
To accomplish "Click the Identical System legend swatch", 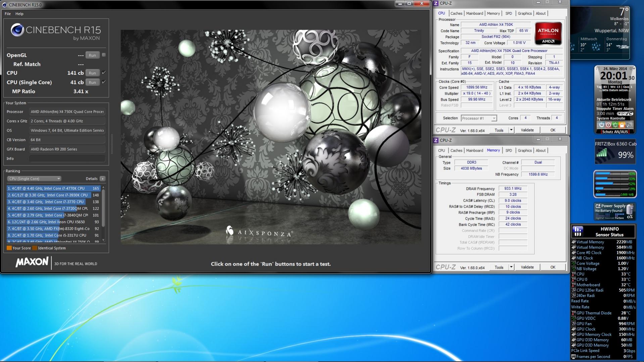I will pyautogui.click(x=35, y=248).
